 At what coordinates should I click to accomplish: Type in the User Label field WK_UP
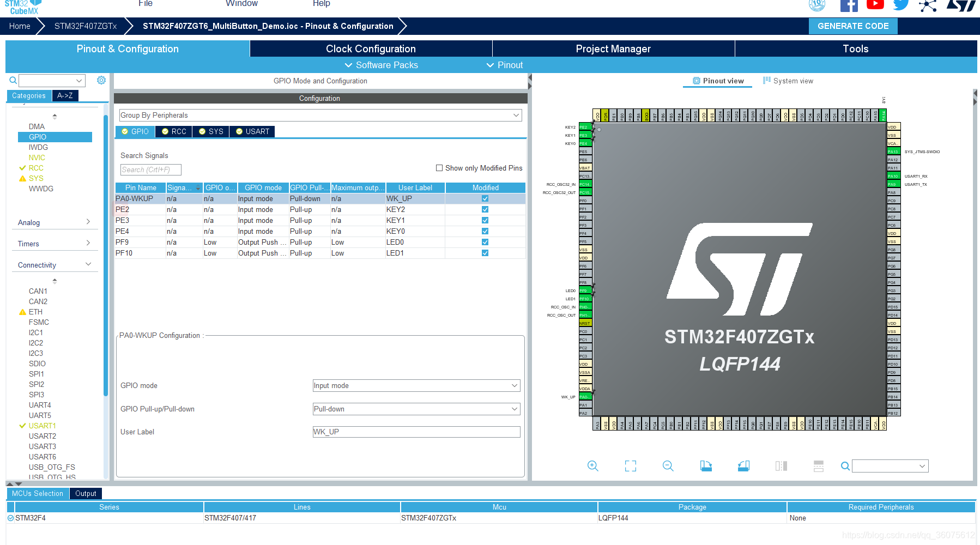tap(416, 432)
